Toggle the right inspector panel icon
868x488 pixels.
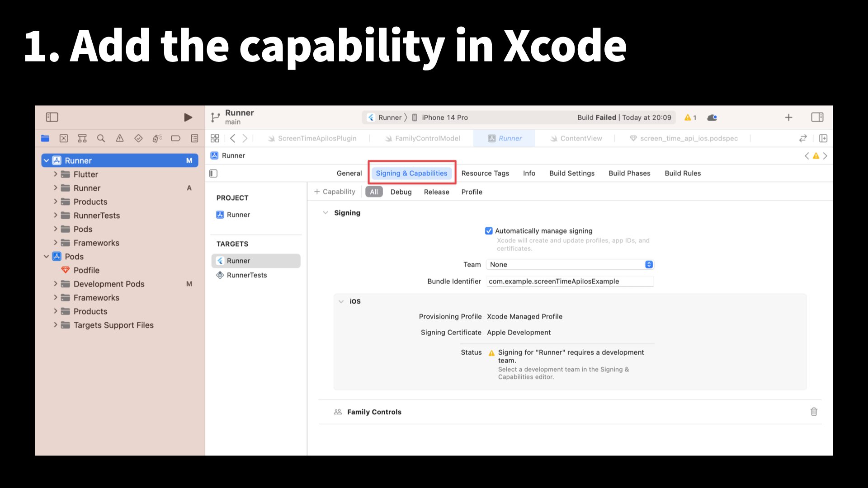pyautogui.click(x=817, y=117)
